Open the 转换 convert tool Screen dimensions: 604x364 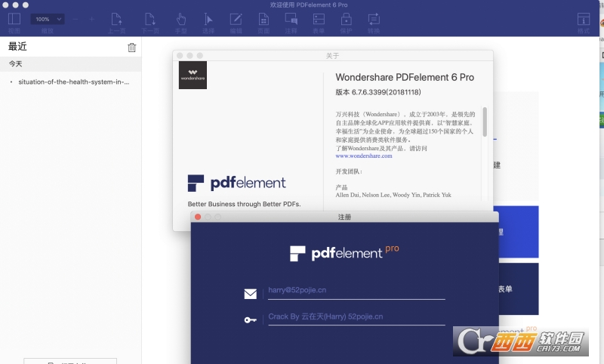tap(374, 19)
